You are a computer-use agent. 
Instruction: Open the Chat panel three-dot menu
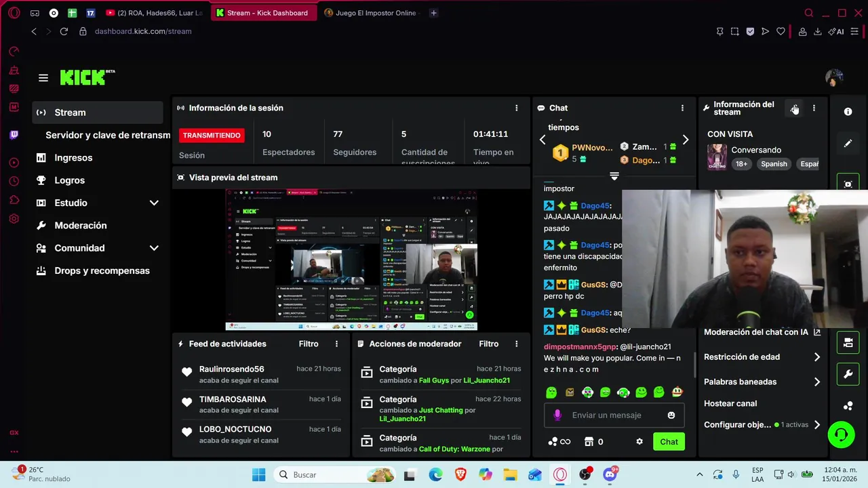point(682,108)
